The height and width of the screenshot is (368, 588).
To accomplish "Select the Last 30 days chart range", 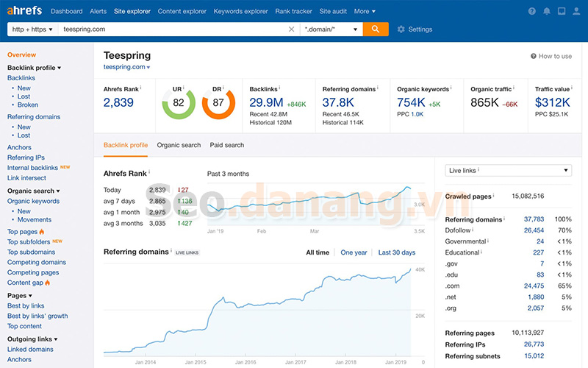I will click(x=396, y=252).
